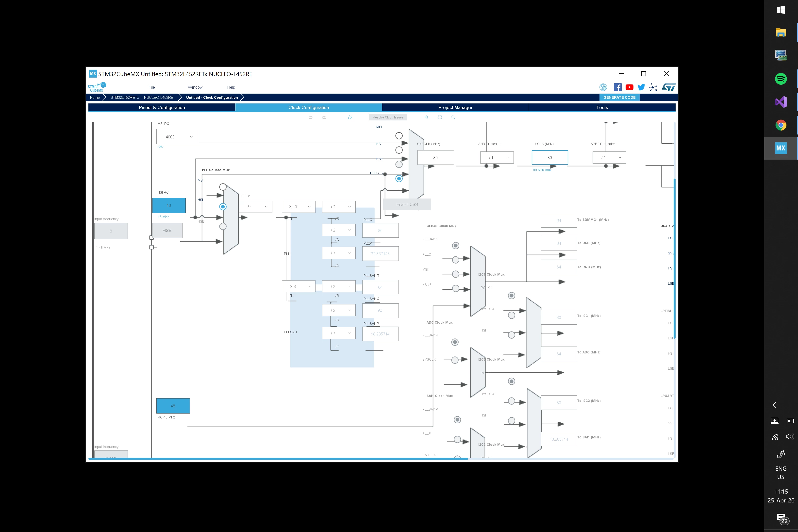The height and width of the screenshot is (532, 798).
Task: Select HSI48 radio in CLK48 Clock Mux
Action: point(456,288)
